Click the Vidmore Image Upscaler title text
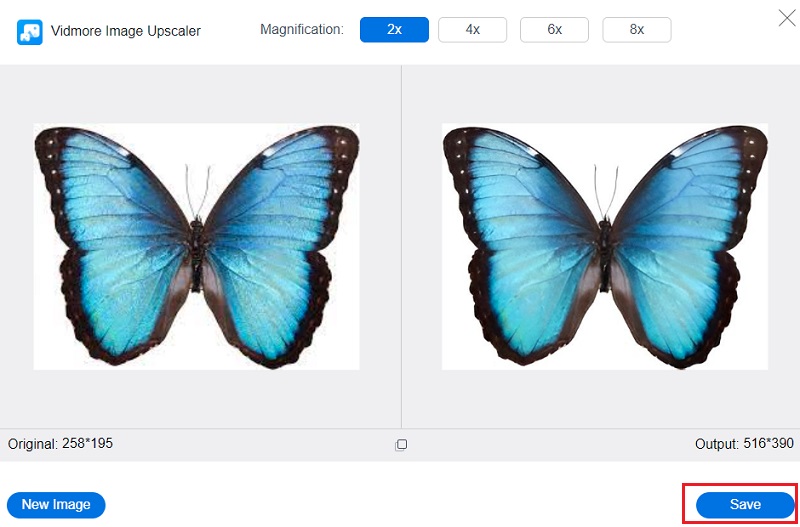Image resolution: width=800 pixels, height=527 pixels. coord(125,31)
